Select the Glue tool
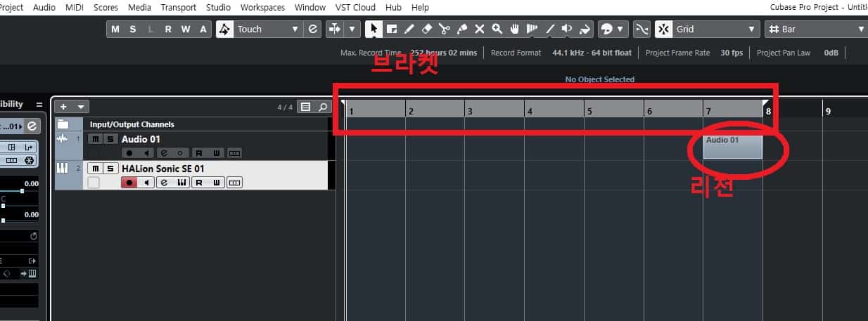 [x=461, y=29]
